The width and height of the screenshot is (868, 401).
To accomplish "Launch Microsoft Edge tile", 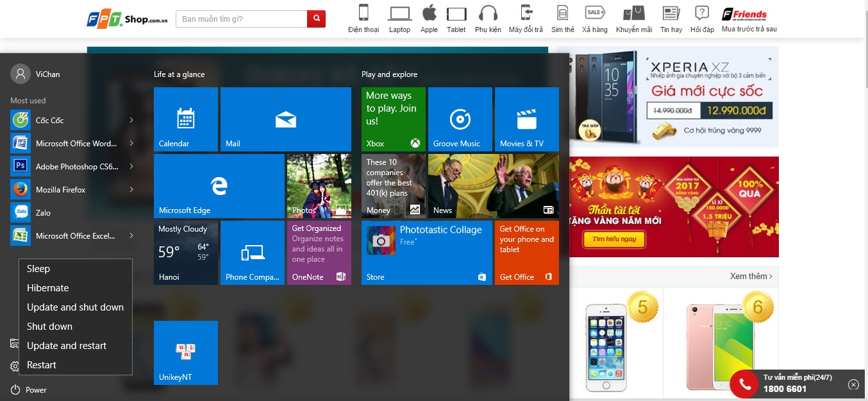I will (x=219, y=186).
